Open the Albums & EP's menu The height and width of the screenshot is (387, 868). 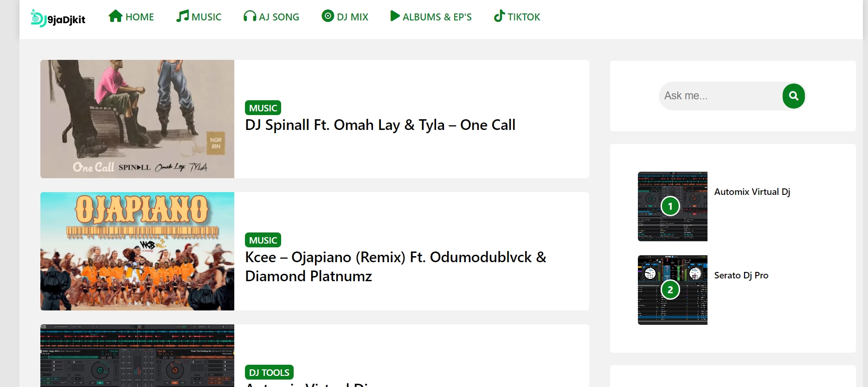tap(437, 17)
